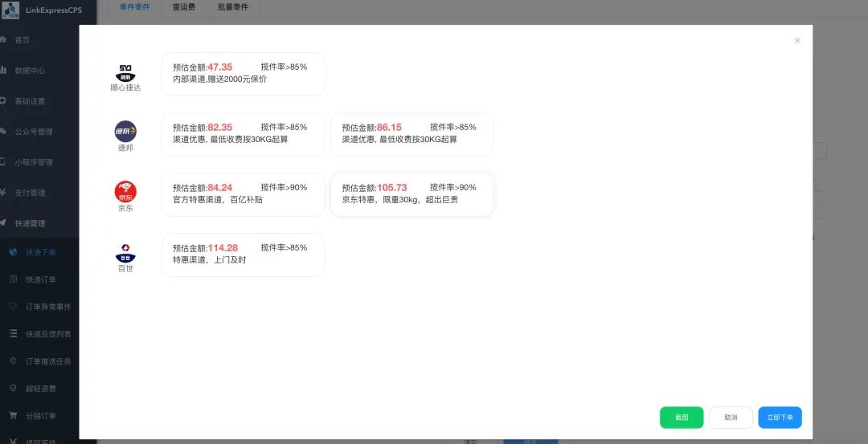Choose the 德邦 86.15 quote card
The height and width of the screenshot is (444, 868).
point(412,134)
